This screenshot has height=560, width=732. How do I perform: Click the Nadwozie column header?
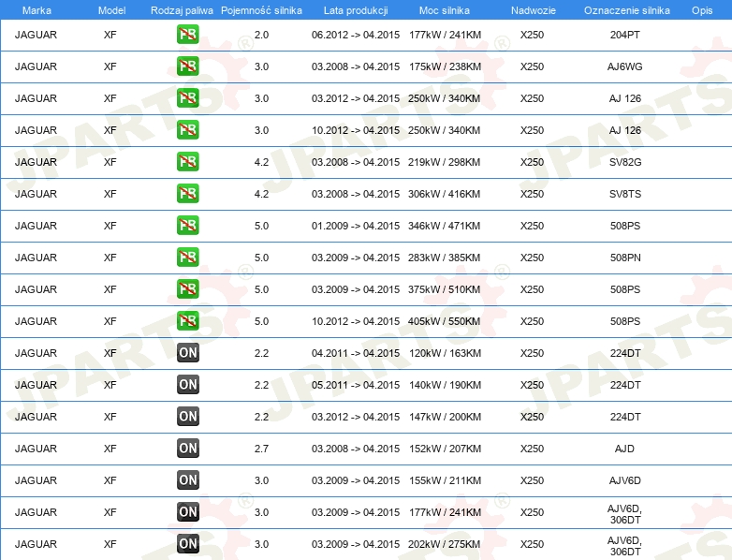tap(534, 10)
